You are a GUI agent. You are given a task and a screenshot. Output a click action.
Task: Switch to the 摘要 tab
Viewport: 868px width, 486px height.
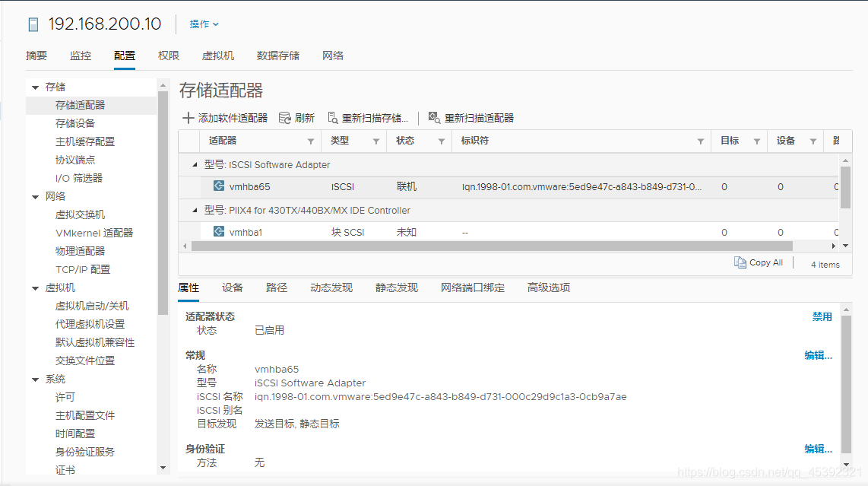tap(36, 56)
